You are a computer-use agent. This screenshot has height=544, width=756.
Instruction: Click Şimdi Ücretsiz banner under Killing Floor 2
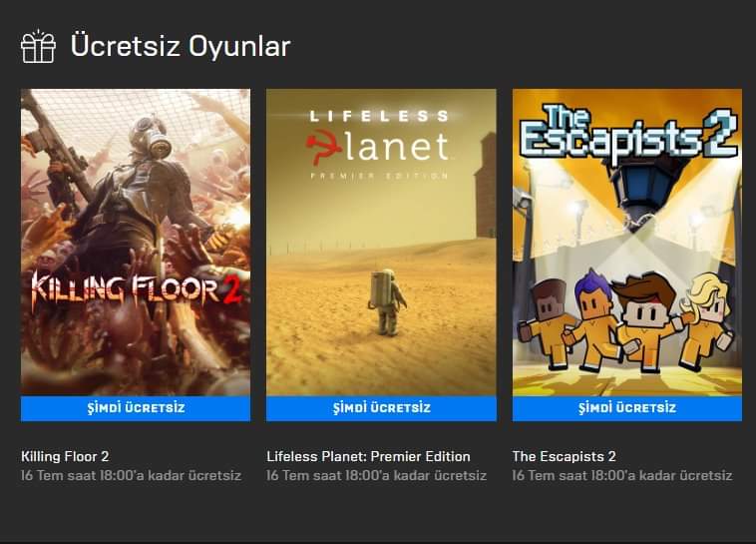(x=136, y=408)
